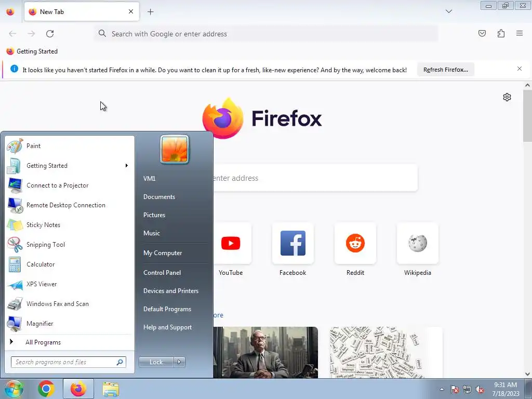Screen dimensions: 532x399
Task: Show hidden tray icons
Action: pyautogui.click(x=442, y=389)
